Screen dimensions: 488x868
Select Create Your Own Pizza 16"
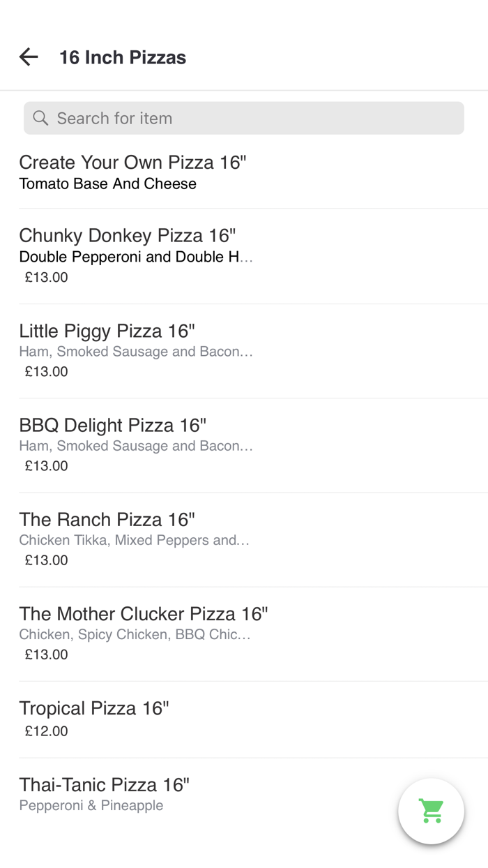(x=132, y=163)
